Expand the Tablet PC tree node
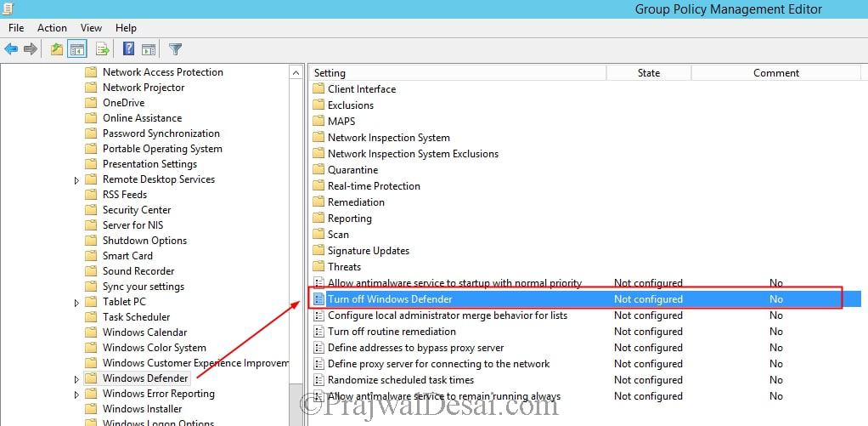This screenshot has height=426, width=868. coord(77,303)
